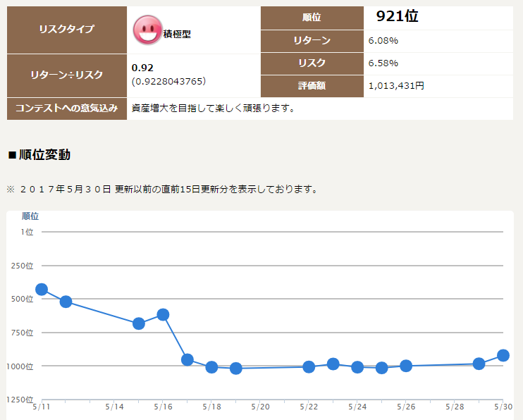523x420 pixels.
Task: Click the 評価額 header cell
Action: point(312,86)
